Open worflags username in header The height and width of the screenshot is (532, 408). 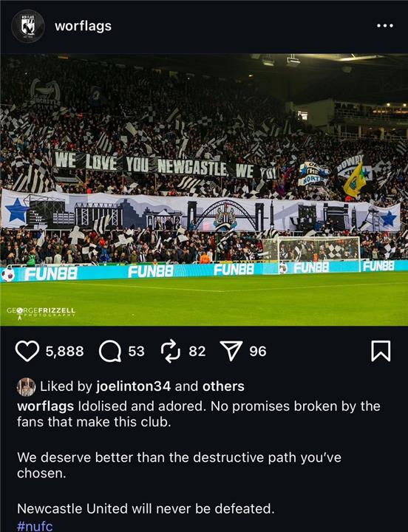tap(84, 26)
